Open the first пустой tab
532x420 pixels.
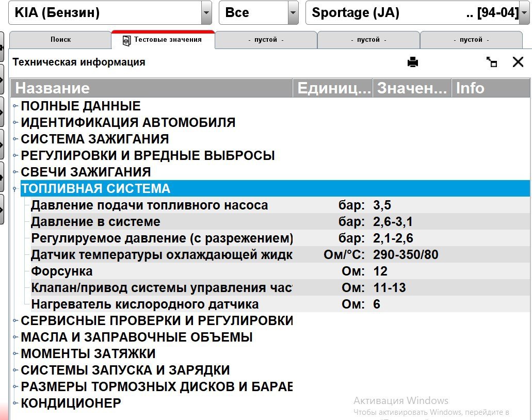click(x=266, y=40)
